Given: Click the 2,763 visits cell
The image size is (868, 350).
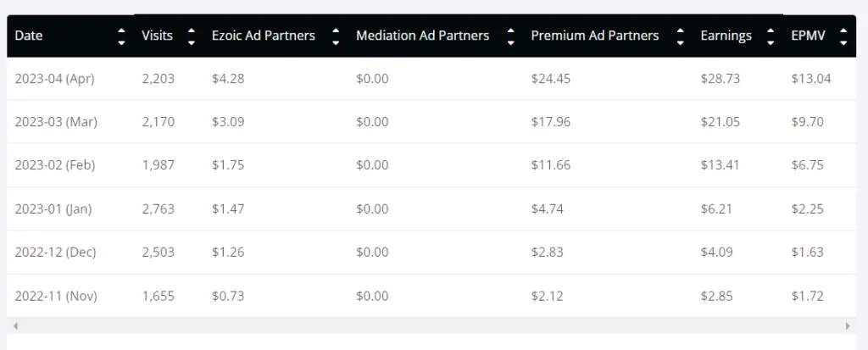Looking at the screenshot, I should pyautogui.click(x=158, y=208).
